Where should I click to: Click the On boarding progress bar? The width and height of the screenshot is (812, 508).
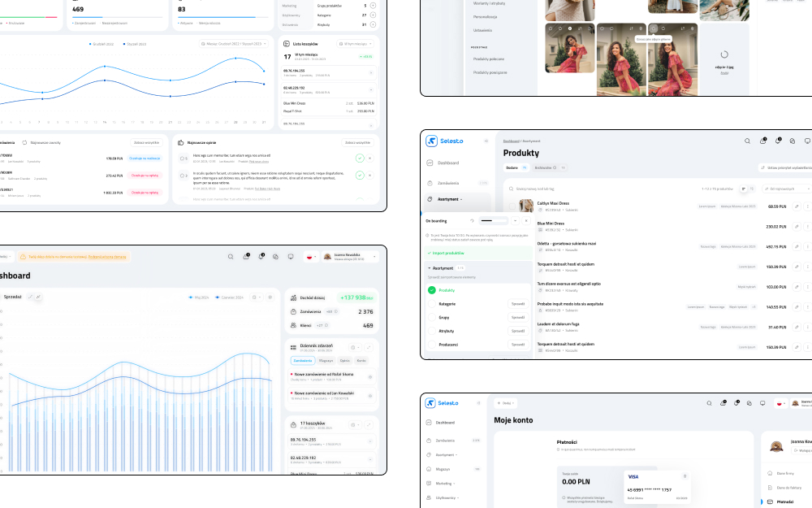tap(493, 220)
